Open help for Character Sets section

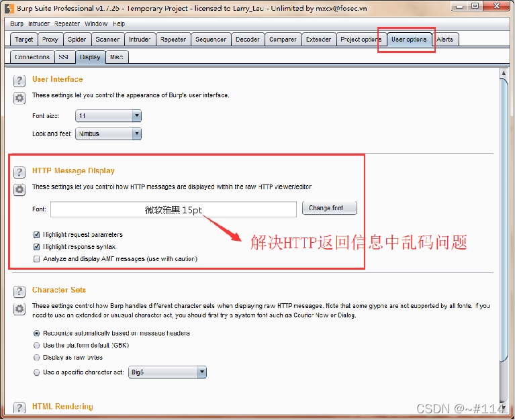pyautogui.click(x=19, y=291)
